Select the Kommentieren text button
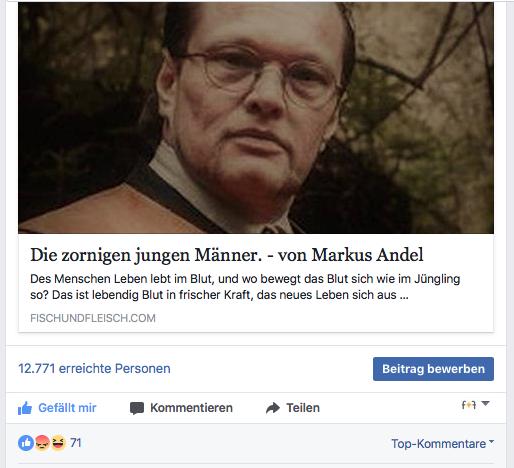This screenshot has width=514, height=468. point(191,408)
